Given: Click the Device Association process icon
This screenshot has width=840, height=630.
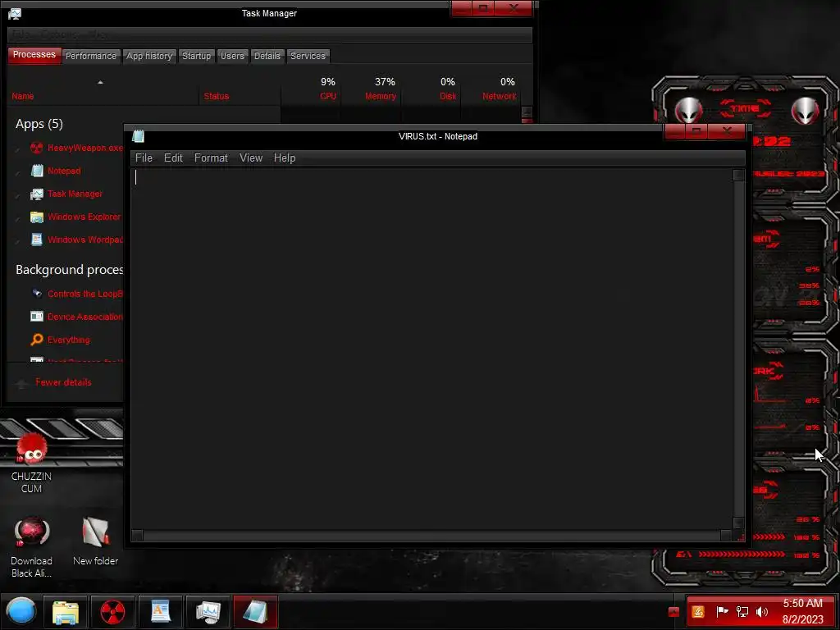Looking at the screenshot, I should [36, 317].
